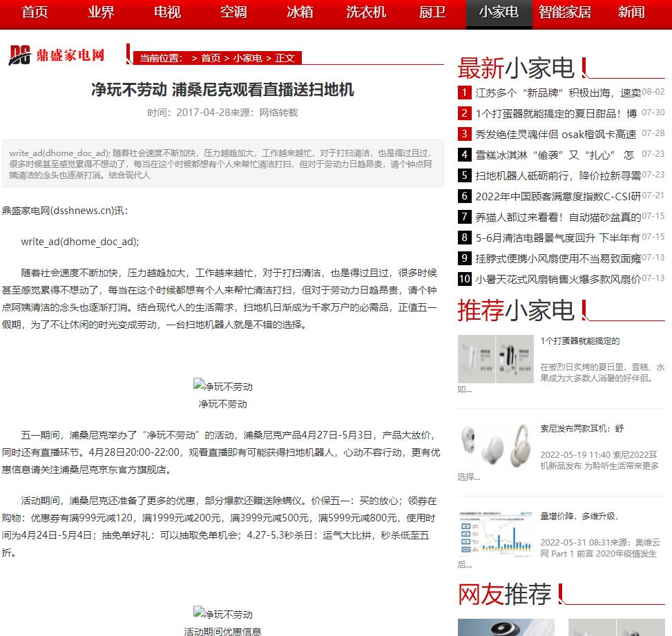Open the Sony earphones recommended thumbnail

point(495,446)
